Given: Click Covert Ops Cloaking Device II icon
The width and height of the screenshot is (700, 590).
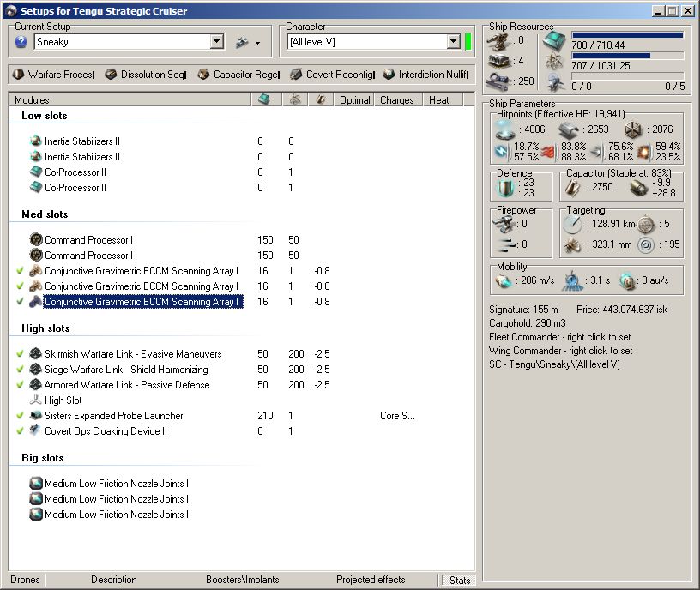Looking at the screenshot, I should tap(36, 431).
